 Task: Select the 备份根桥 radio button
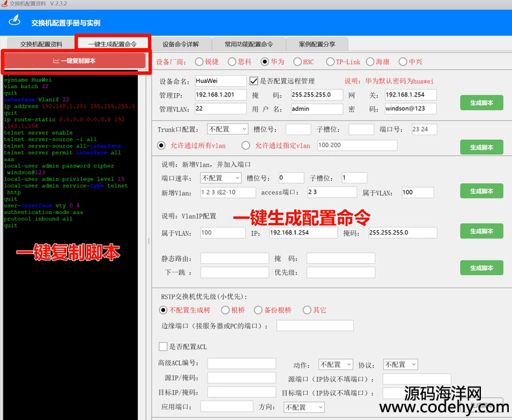[x=258, y=310]
